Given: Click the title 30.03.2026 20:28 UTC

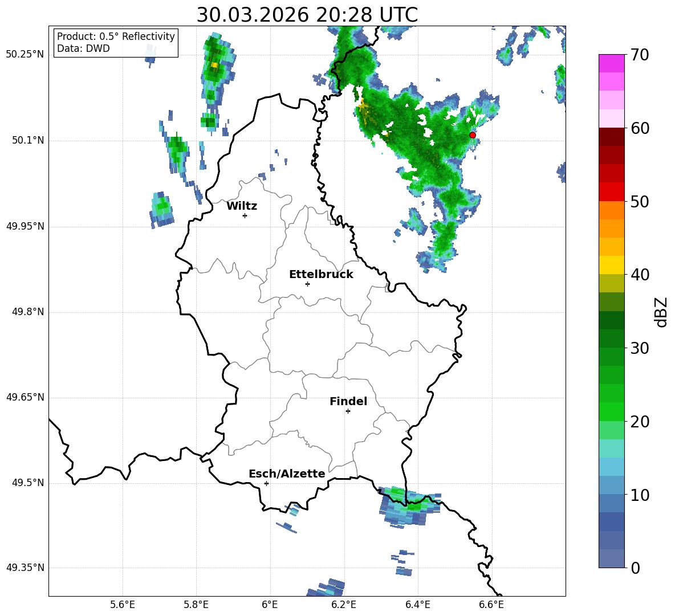Looking at the screenshot, I should (307, 15).
